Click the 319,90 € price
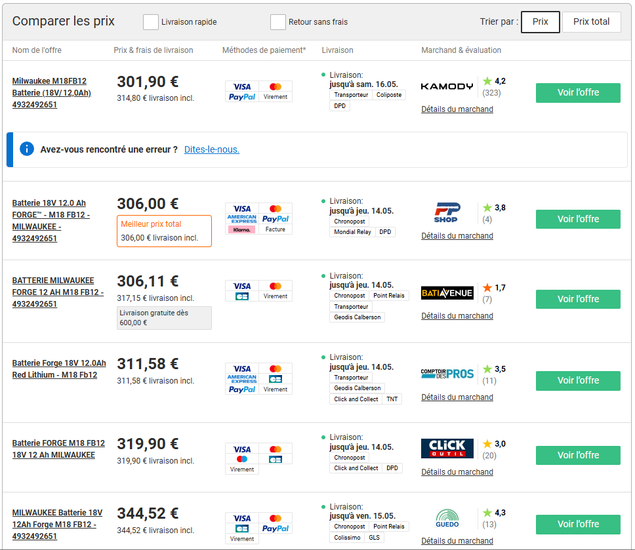This screenshot has height=550, width=635. point(148,444)
